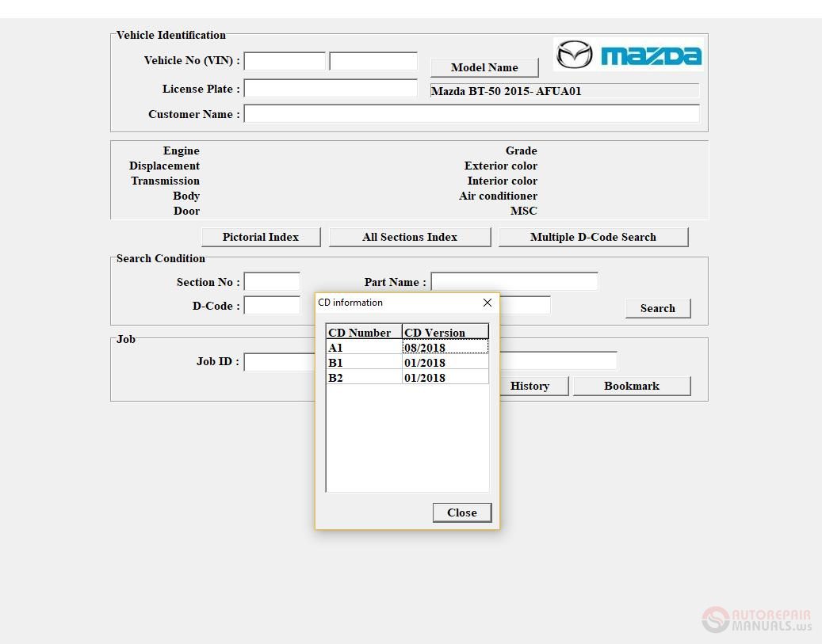Start a Multiple D-Code Search
Screen dimensions: 822x644
593,236
